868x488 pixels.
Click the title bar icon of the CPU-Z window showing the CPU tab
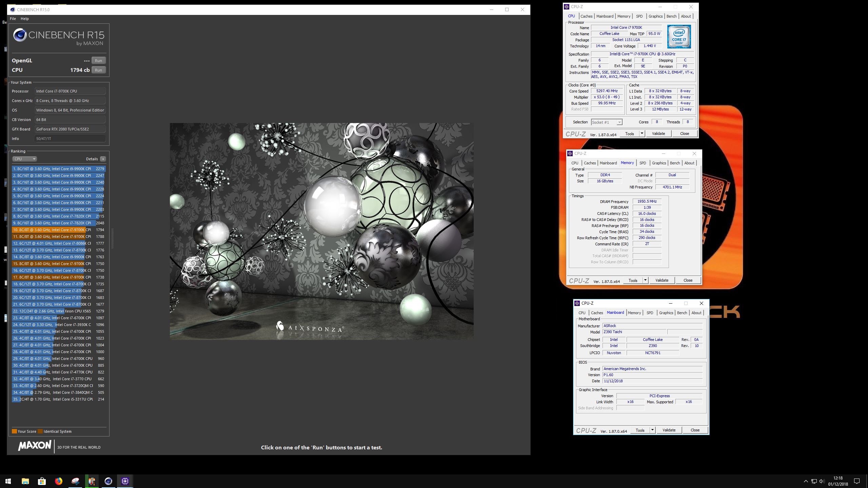pyautogui.click(x=567, y=7)
